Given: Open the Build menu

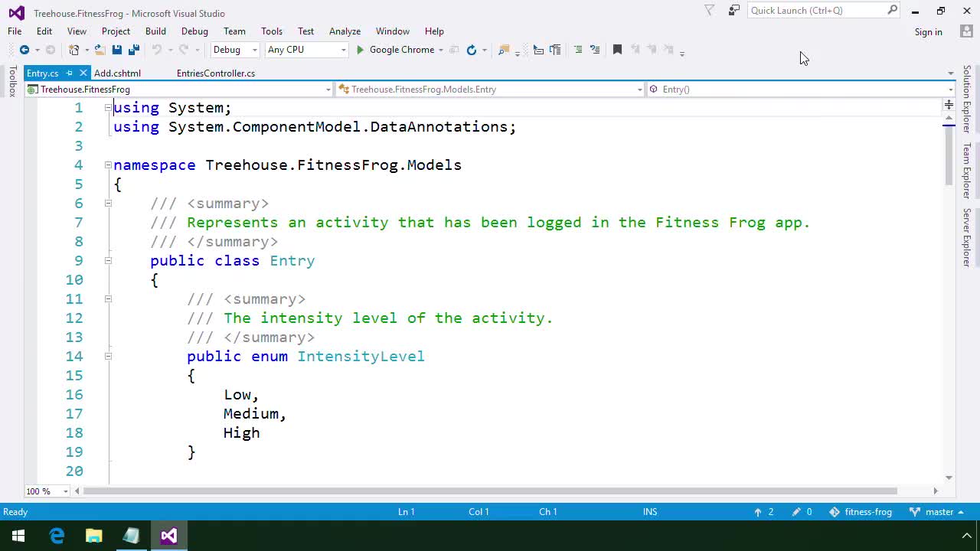Looking at the screenshot, I should 155,31.
